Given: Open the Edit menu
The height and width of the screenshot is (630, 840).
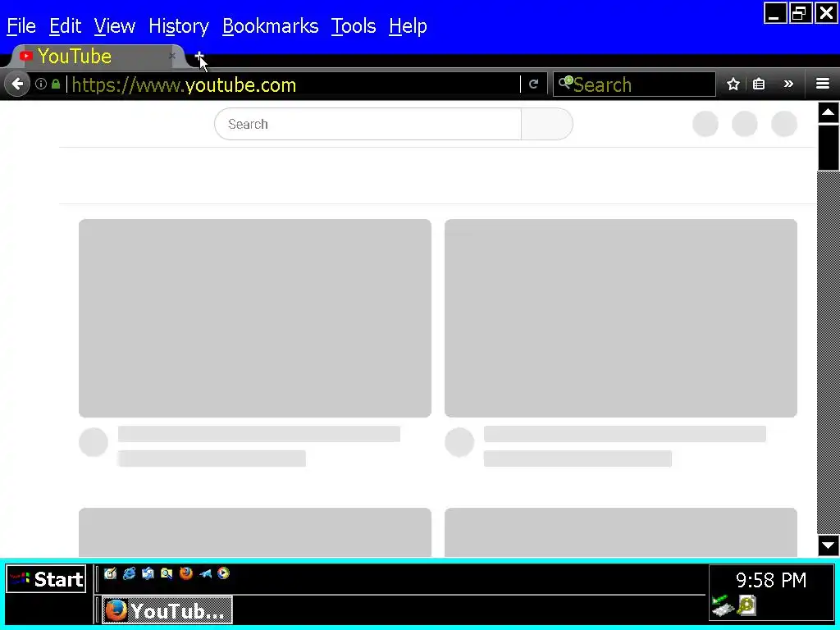Looking at the screenshot, I should (x=65, y=25).
